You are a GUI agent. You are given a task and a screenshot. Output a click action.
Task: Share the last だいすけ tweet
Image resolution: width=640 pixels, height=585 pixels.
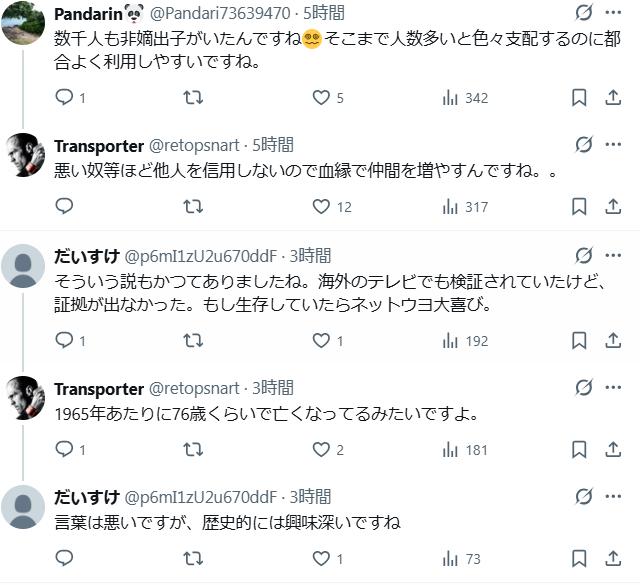click(613, 559)
